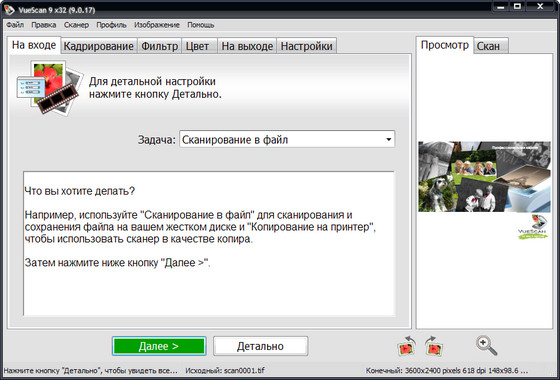Click the photo collage preview thumbnail
Screen dimensions: 560x380
pyautogui.click(x=484, y=176)
